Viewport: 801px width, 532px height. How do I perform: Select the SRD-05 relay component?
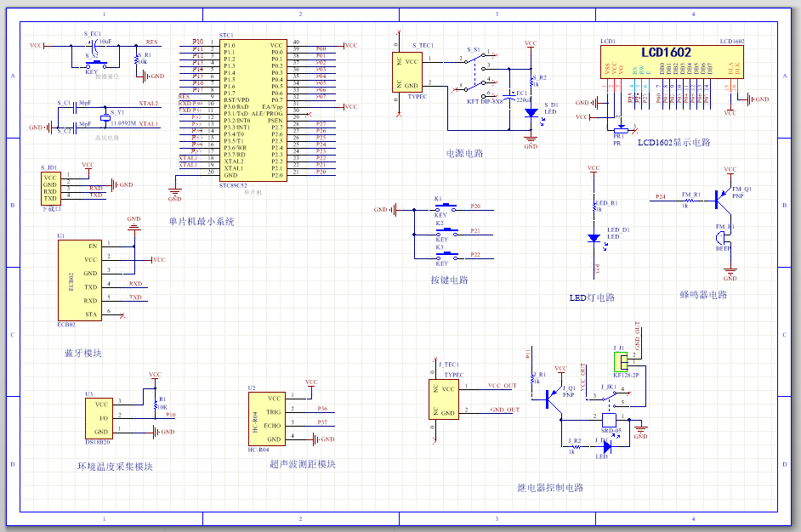[x=609, y=420]
